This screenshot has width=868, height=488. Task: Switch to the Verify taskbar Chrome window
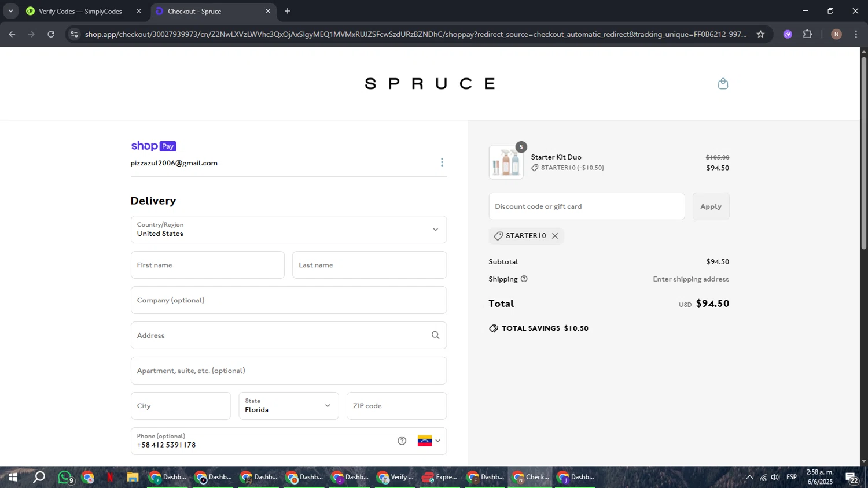coord(395,477)
